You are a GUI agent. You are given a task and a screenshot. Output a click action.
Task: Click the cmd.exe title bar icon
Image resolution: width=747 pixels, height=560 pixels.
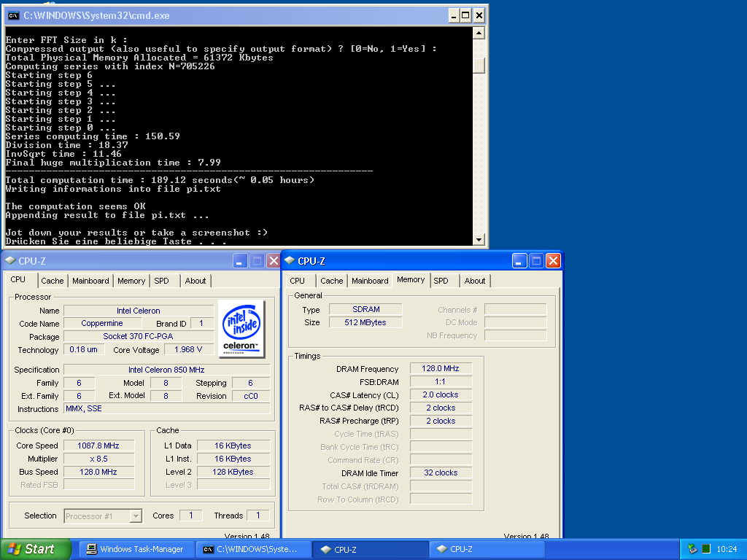13,16
